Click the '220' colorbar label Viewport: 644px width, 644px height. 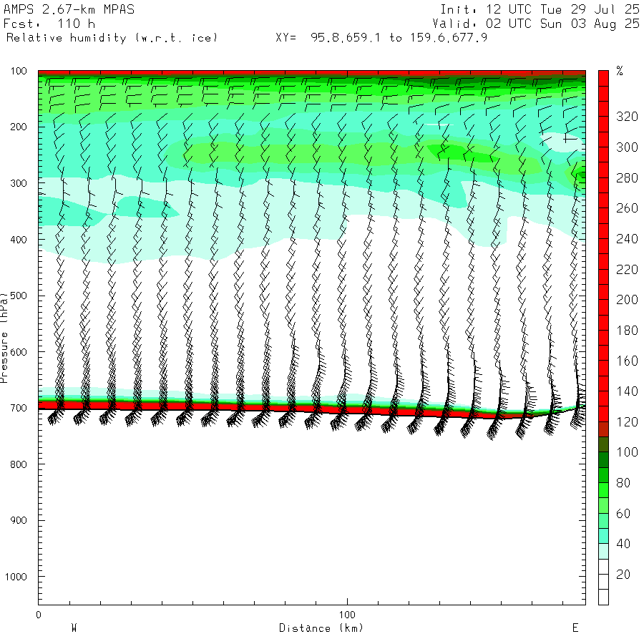pyautogui.click(x=627, y=270)
